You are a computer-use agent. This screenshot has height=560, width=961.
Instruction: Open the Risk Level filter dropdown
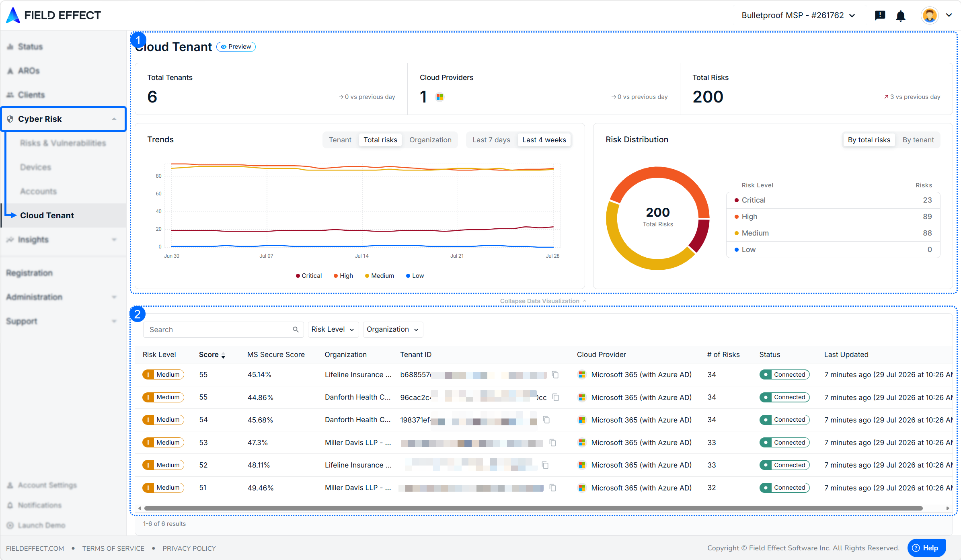[333, 329]
